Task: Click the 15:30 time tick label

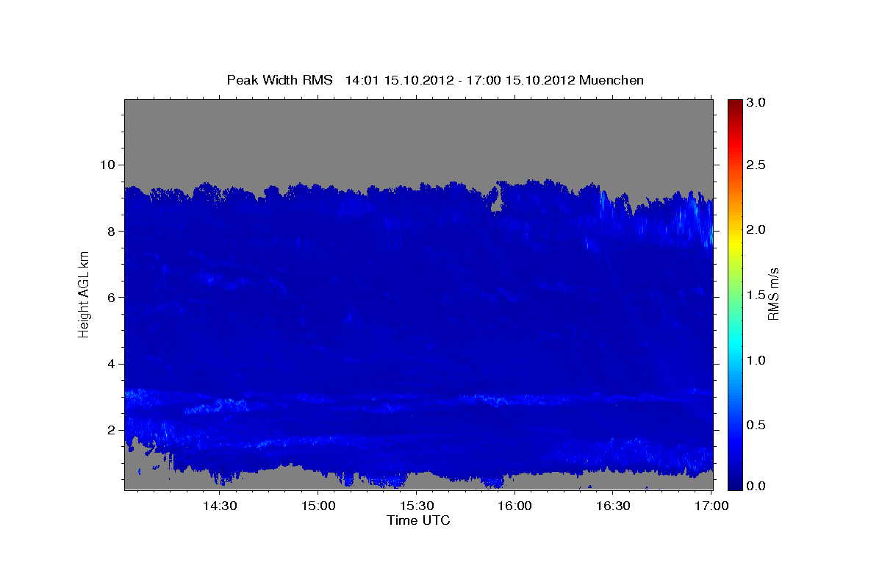Action: (417, 506)
